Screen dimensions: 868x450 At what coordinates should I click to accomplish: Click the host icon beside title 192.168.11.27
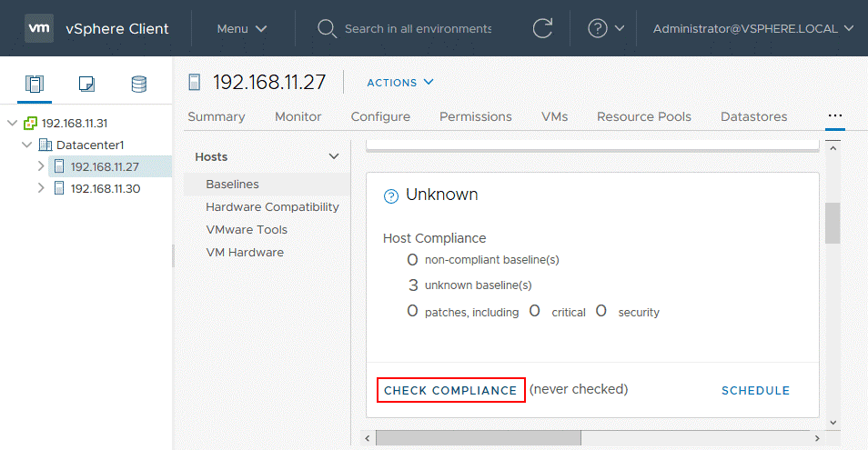tap(194, 82)
